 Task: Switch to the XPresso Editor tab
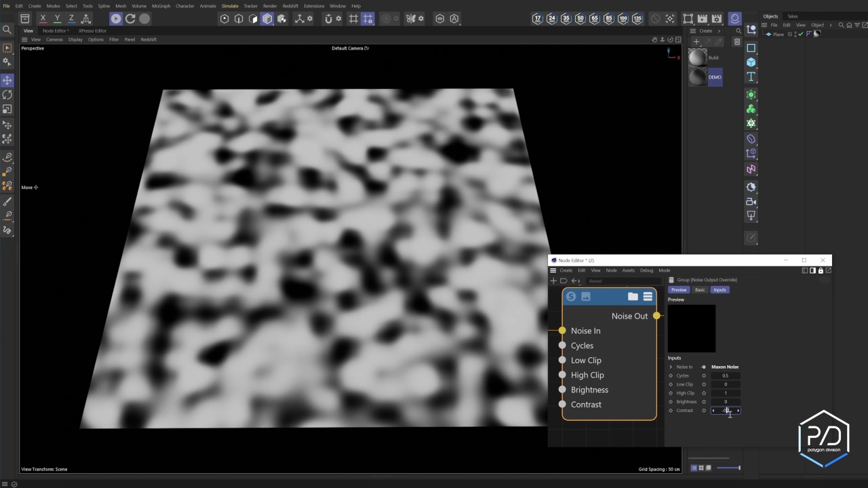tap(92, 30)
